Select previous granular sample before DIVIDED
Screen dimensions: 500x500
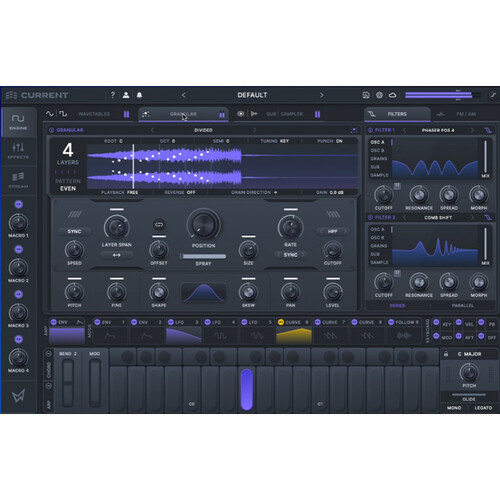tap(153, 130)
